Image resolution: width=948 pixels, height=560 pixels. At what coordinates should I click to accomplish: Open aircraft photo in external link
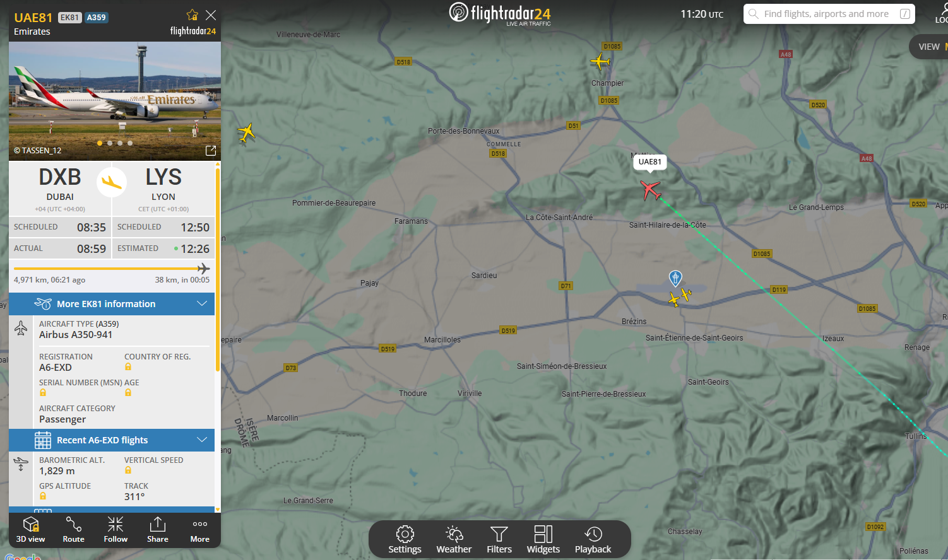[x=211, y=151]
